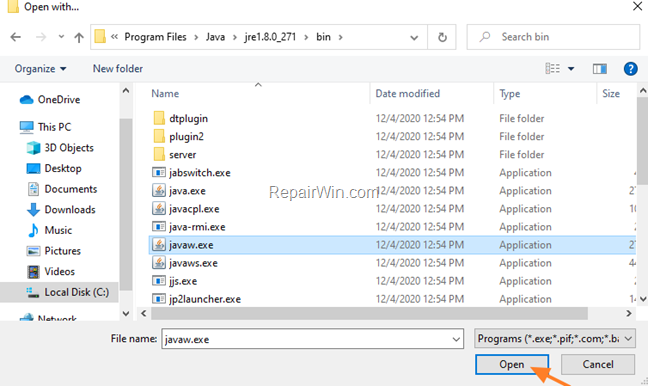Select jre1.8.0_271 in the address path
Image resolution: width=648 pixels, height=386 pixels.
[270, 37]
